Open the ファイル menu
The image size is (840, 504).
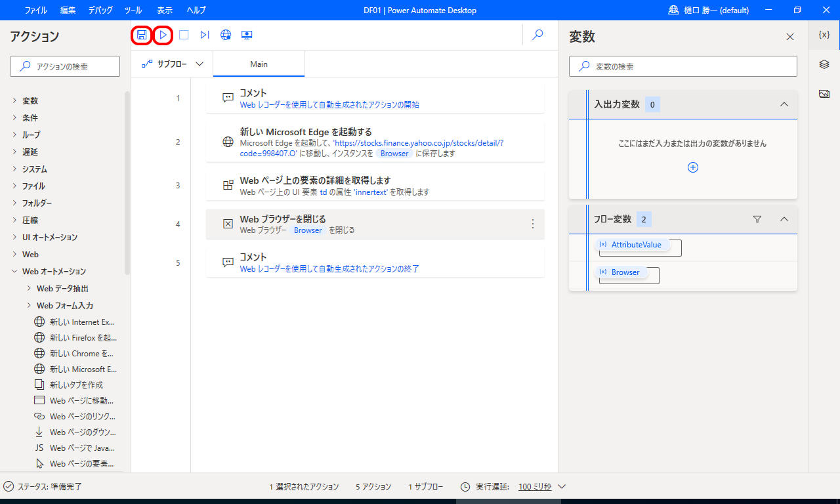click(x=35, y=10)
